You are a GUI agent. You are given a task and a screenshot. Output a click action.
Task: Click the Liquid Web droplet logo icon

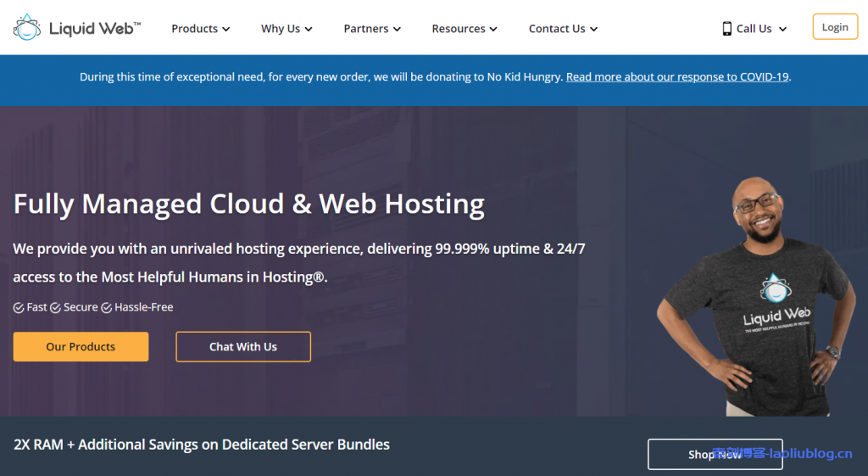tap(26, 27)
